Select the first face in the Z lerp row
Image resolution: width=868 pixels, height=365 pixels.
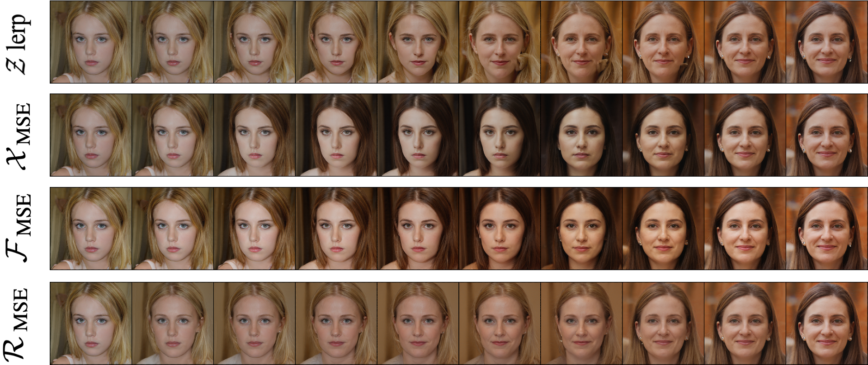tap(91, 42)
